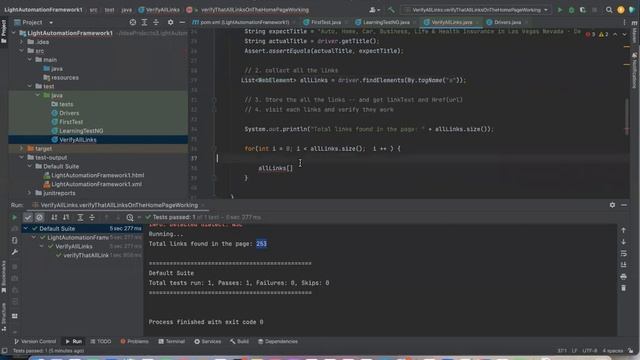640x360 pixels.
Task: Click the main toolbar green Run button
Action: coord(560,10)
